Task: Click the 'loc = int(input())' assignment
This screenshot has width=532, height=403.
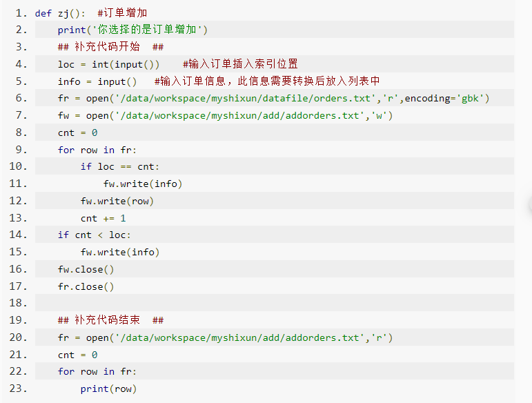Action: (109, 64)
